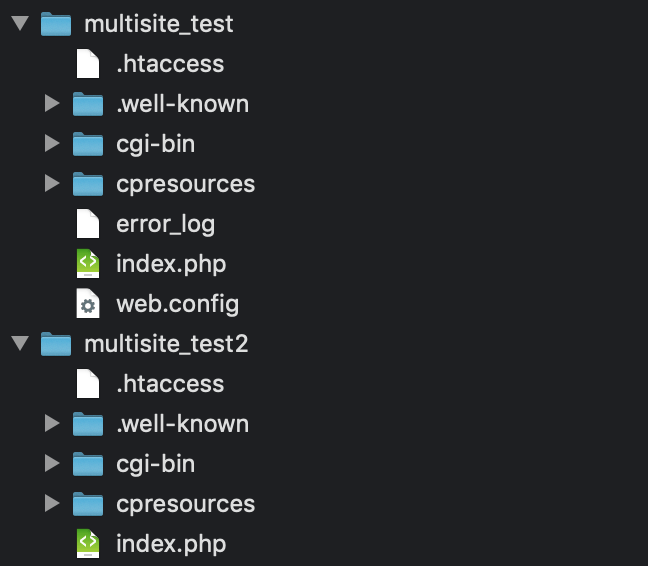Click the green index.php icon under multisite_test2
This screenshot has height=566, width=648.
[89, 544]
